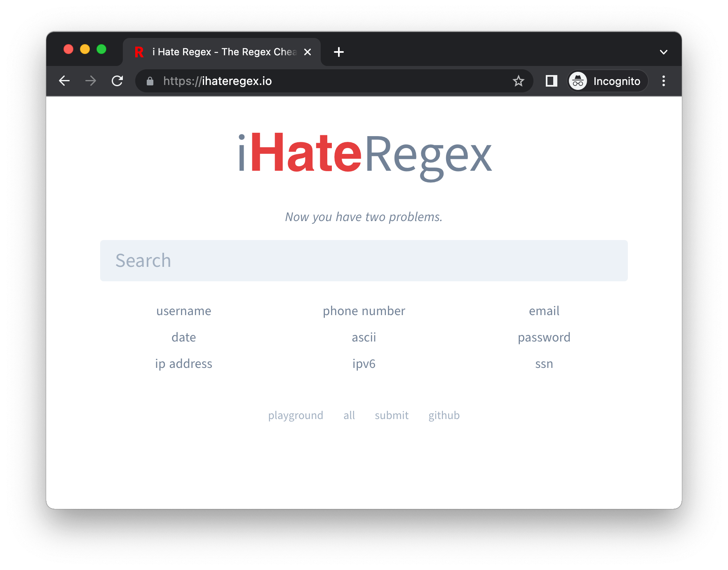
Task: Click the 'Now you have two problems.' tagline
Action: point(364,217)
